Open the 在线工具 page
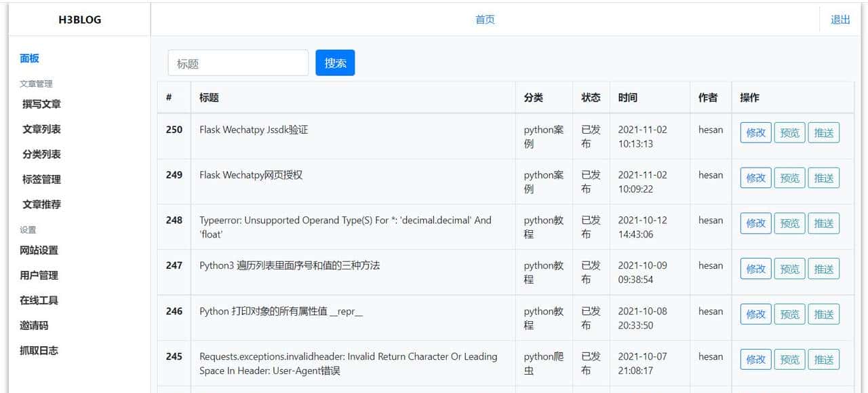The height and width of the screenshot is (393, 868). (x=40, y=300)
